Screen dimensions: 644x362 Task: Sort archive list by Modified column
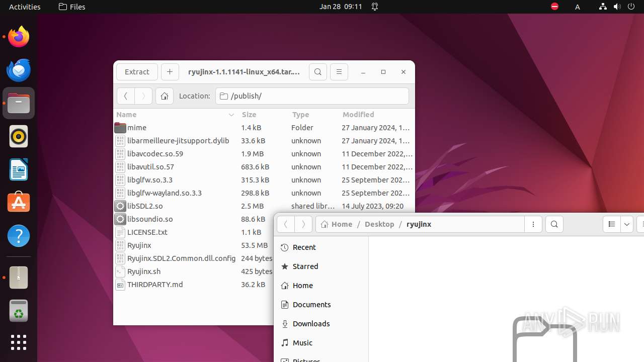[377, 115]
